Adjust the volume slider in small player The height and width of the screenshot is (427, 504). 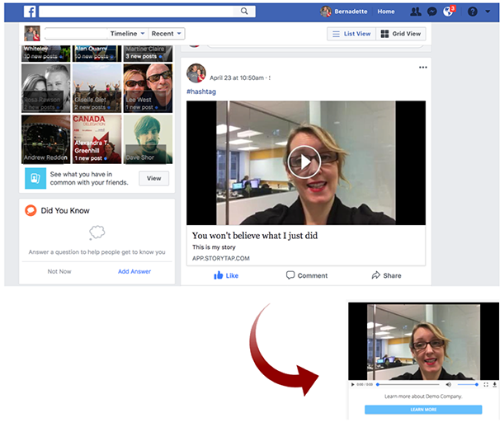468,384
